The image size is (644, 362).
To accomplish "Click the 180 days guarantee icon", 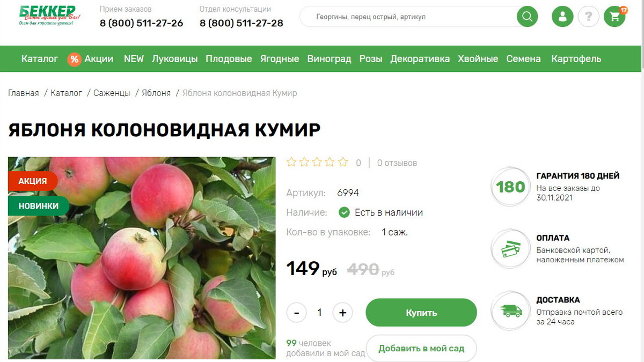I will (510, 187).
